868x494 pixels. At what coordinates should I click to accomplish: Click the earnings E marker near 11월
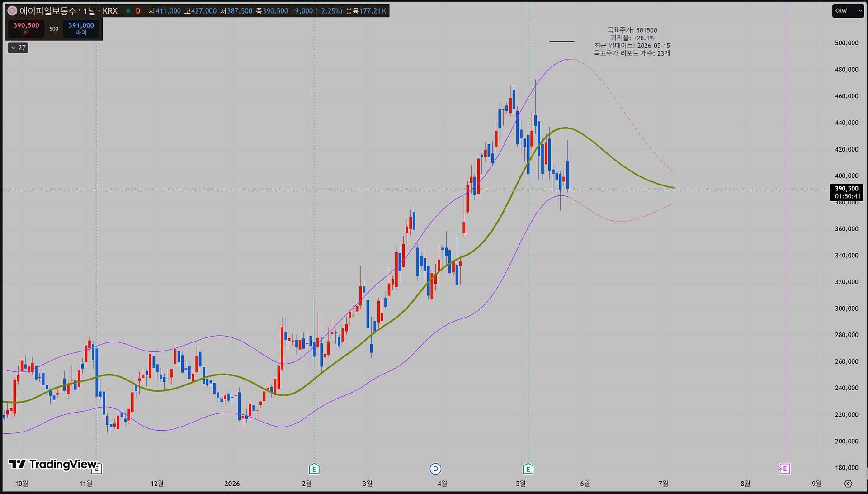coord(97,469)
